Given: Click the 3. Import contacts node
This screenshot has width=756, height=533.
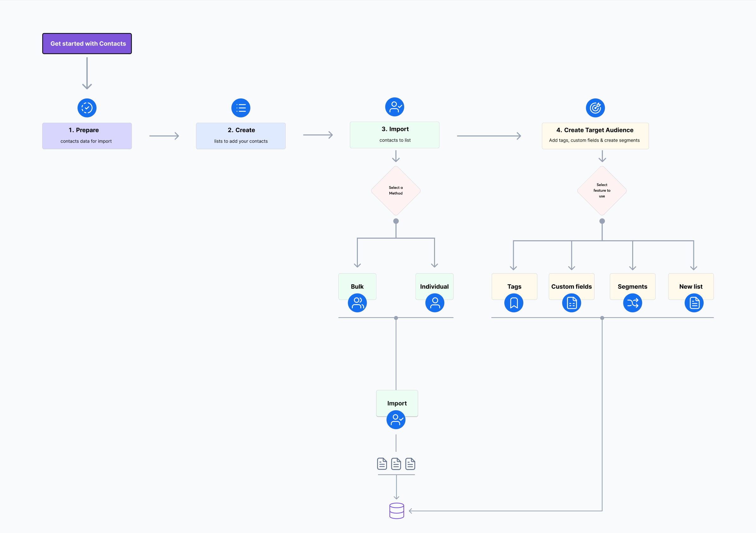Looking at the screenshot, I should point(395,134).
